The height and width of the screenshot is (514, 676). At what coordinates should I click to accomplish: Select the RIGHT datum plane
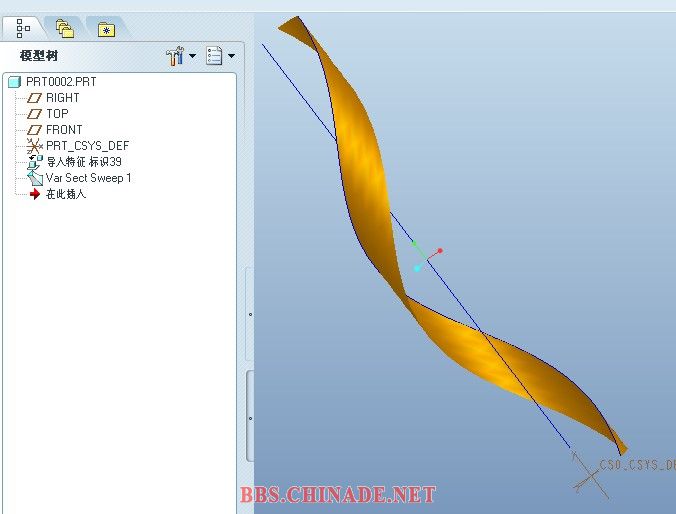[63, 98]
